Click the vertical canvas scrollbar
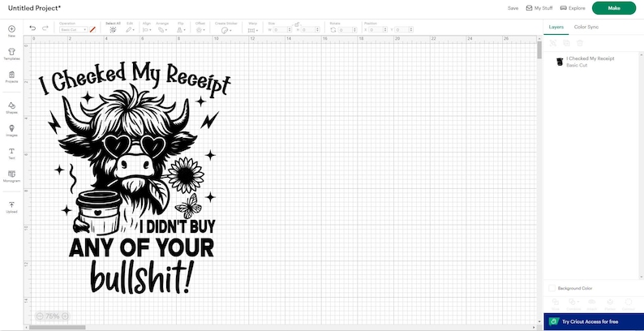The image size is (644, 331). click(539, 49)
